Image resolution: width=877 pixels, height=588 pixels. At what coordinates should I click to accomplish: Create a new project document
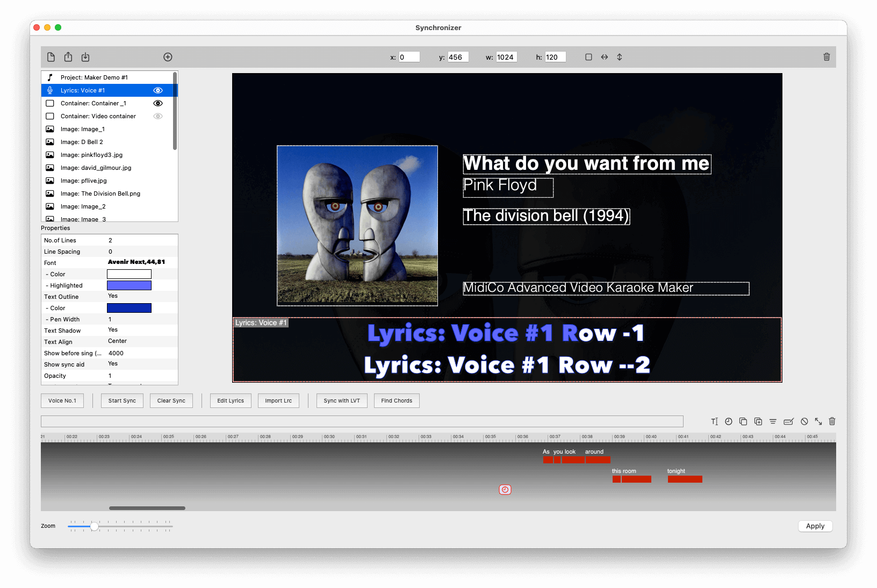51,56
